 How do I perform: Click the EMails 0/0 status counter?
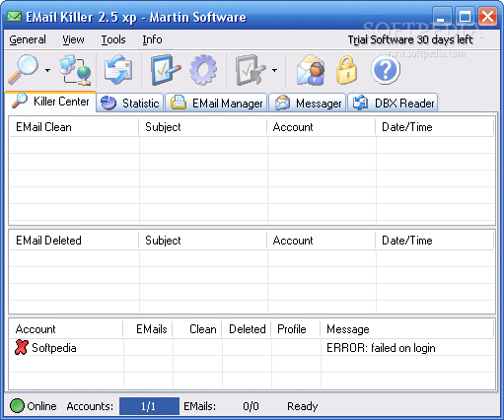pos(251,406)
